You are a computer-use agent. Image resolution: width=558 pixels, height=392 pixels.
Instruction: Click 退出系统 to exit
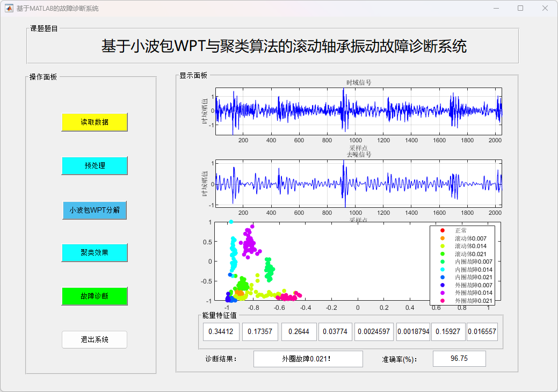coord(95,339)
